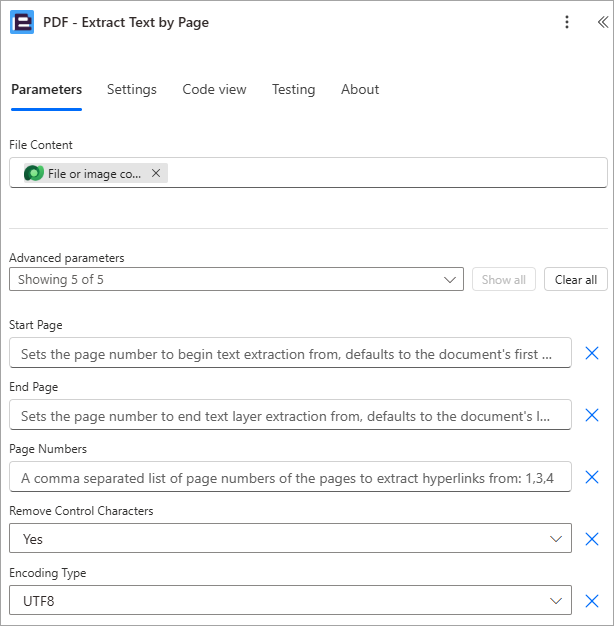614x626 pixels.
Task: Remove the Encoding Type parameter
Action: (592, 600)
